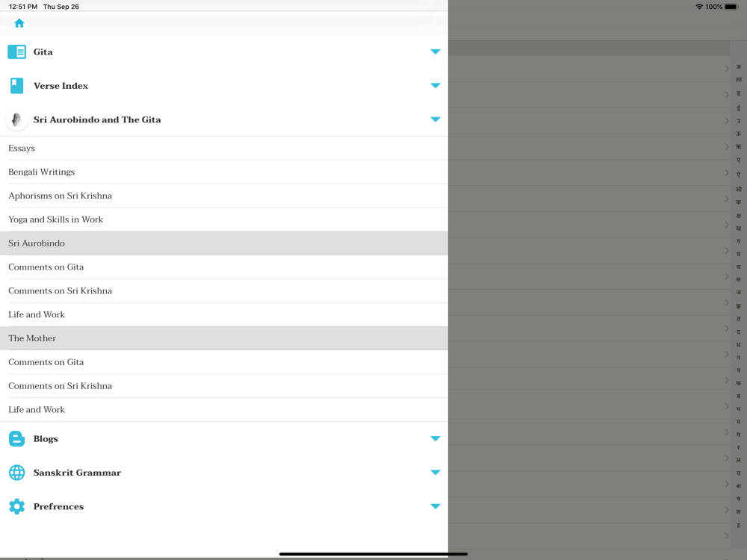Open Comments on Gita under The Mother

tap(224, 362)
